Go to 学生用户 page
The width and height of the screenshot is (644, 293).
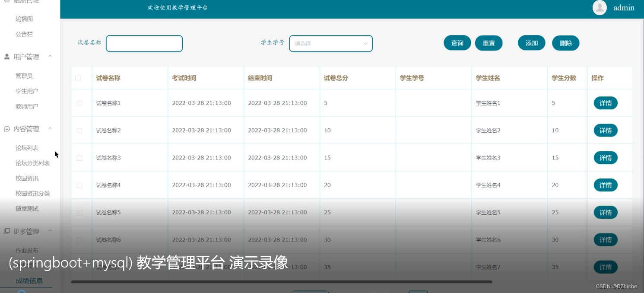27,91
